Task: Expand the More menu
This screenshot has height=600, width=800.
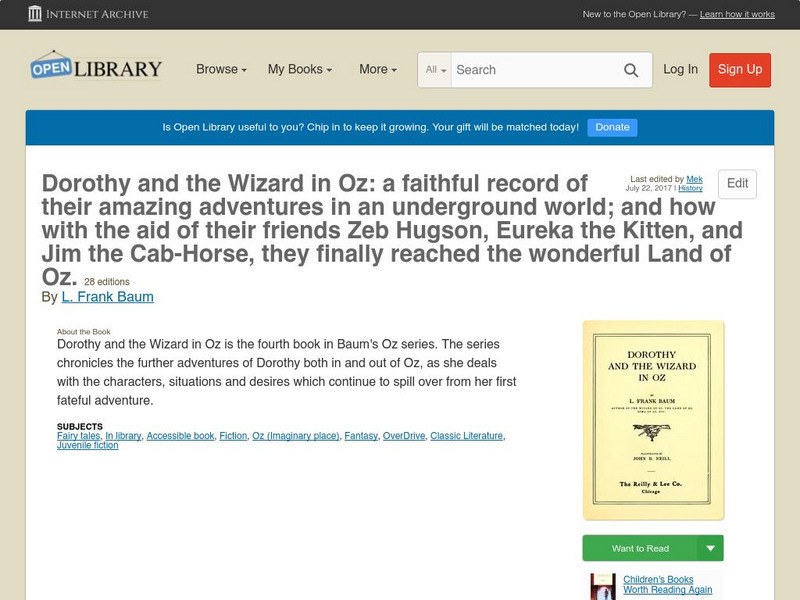Action: click(x=378, y=69)
